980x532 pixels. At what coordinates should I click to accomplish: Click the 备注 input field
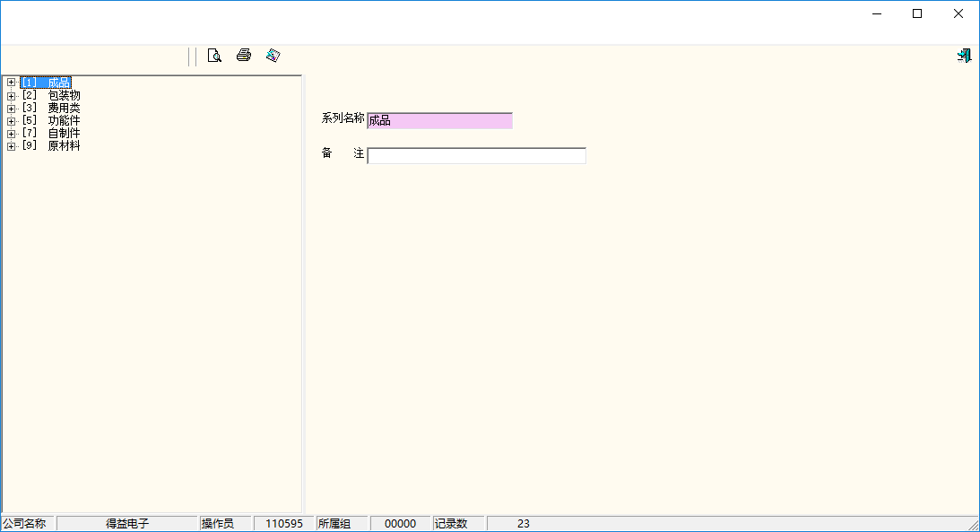pyautogui.click(x=476, y=156)
